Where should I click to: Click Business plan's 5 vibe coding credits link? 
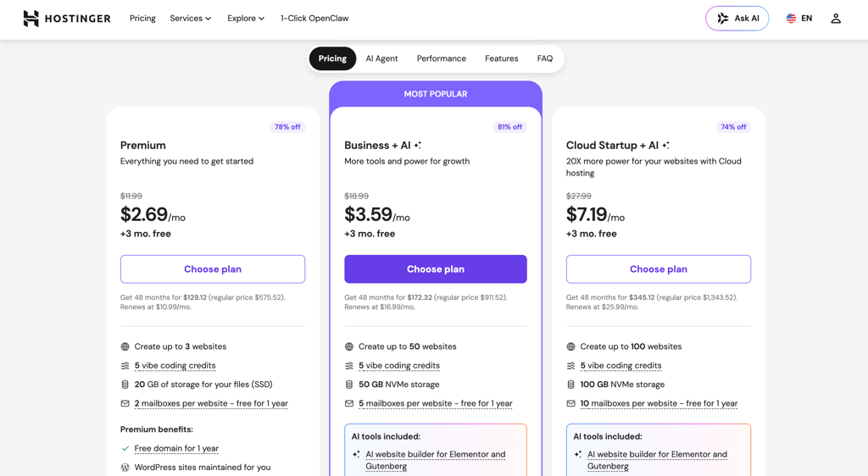click(399, 365)
